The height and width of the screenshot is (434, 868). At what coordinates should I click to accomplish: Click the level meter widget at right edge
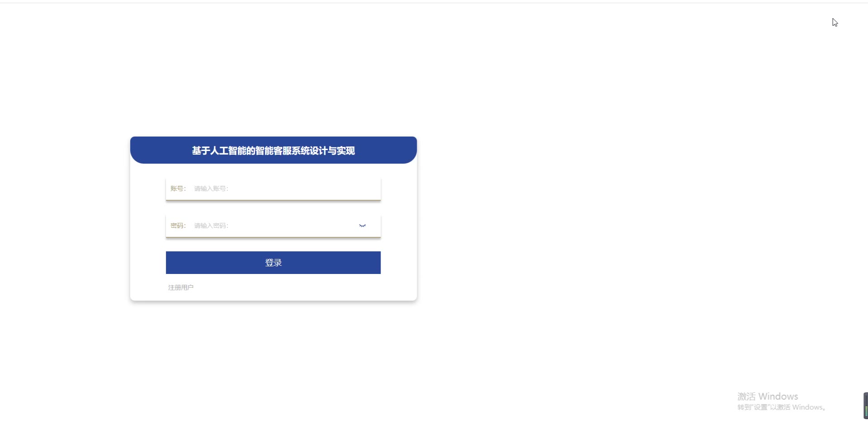click(866, 406)
